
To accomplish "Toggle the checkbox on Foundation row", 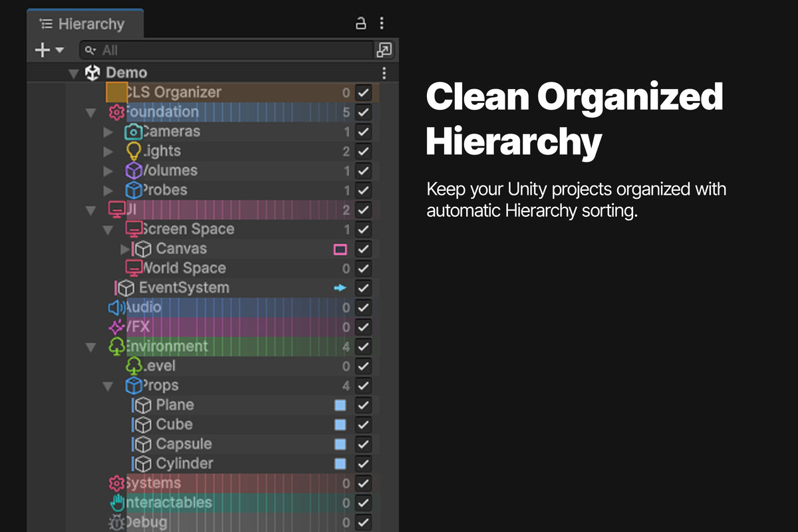I will click(x=362, y=112).
